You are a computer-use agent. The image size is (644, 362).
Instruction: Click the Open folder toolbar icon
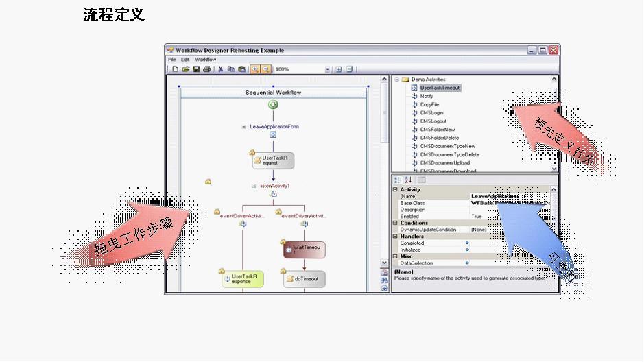(186, 69)
